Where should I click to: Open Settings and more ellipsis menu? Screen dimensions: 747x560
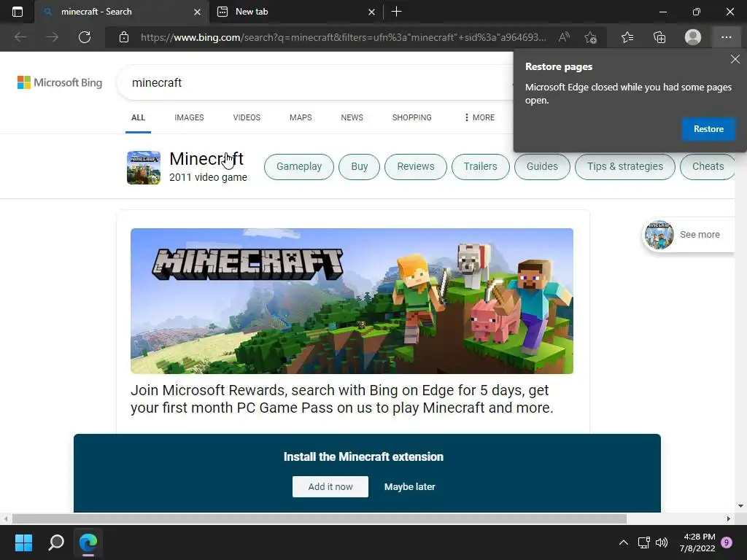click(x=726, y=37)
